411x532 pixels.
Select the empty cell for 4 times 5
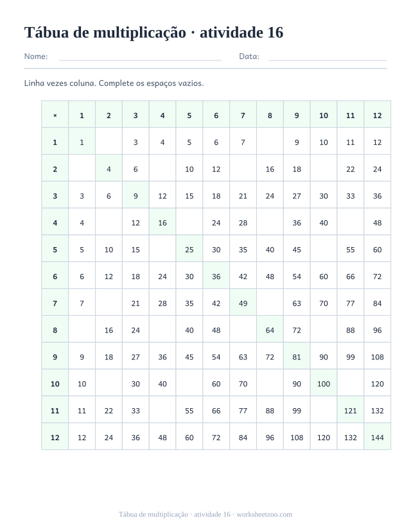click(x=189, y=223)
